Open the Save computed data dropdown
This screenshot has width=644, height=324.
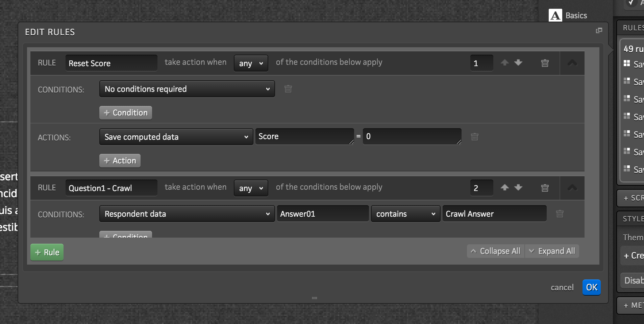[176, 137]
